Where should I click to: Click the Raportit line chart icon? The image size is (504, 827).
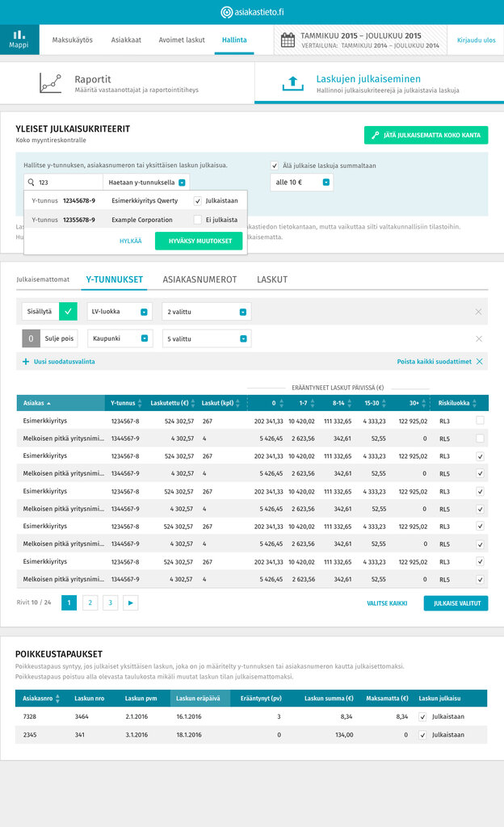coord(51,83)
